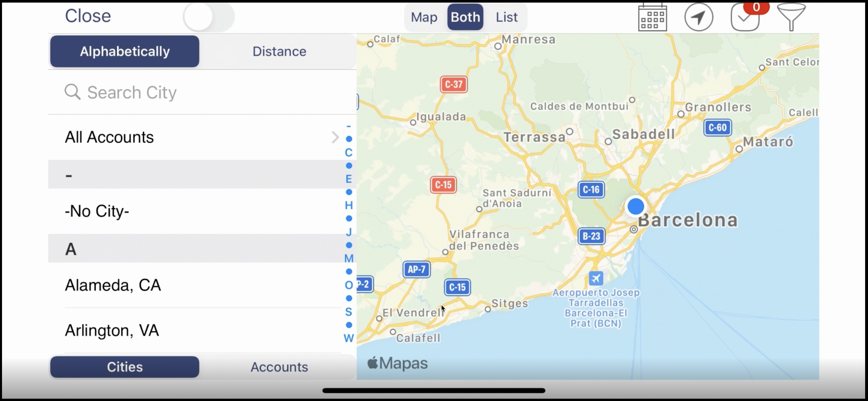Tap the location arrow compass icon

point(699,17)
